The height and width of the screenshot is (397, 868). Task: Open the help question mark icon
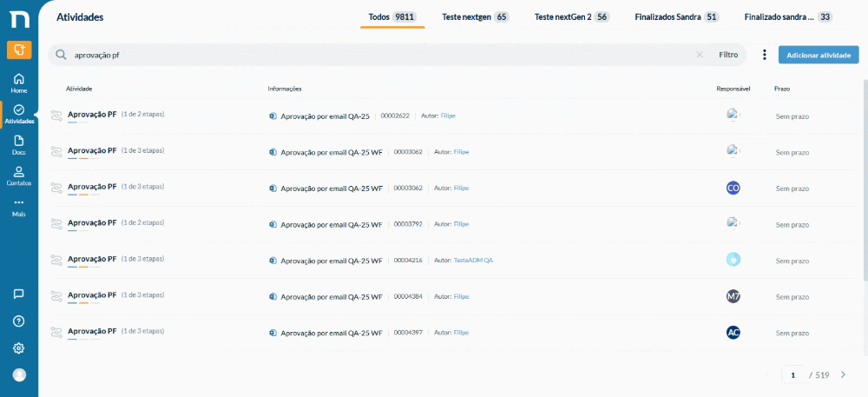[19, 321]
